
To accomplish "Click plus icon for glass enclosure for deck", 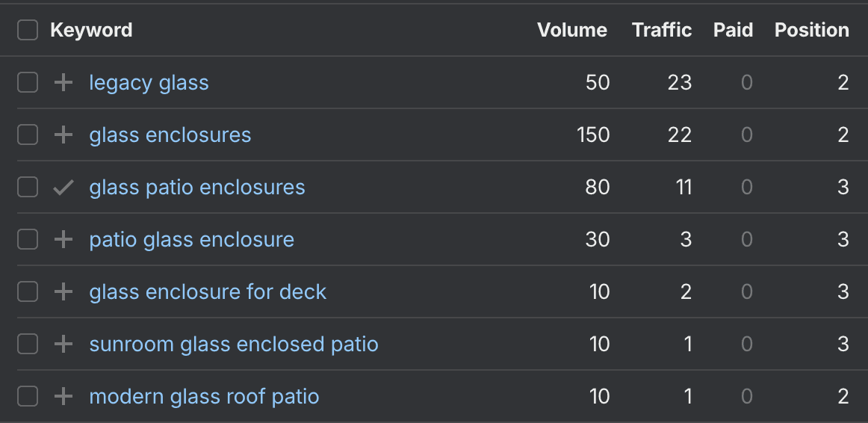I will click(63, 291).
